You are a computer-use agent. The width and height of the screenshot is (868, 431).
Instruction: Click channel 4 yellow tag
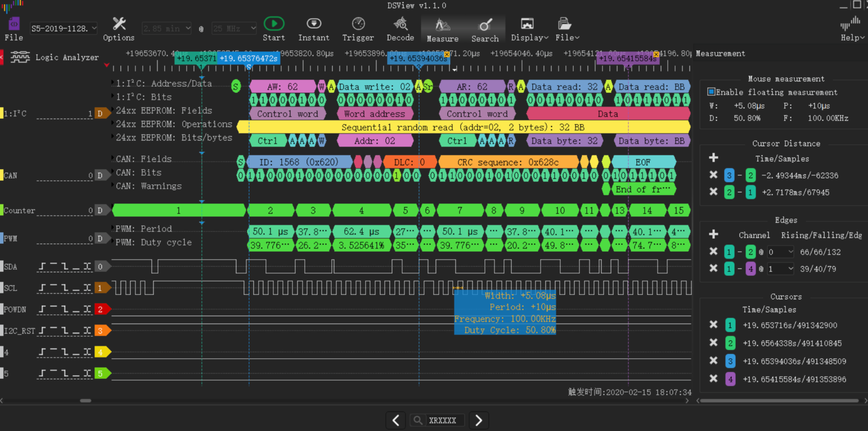click(x=101, y=352)
